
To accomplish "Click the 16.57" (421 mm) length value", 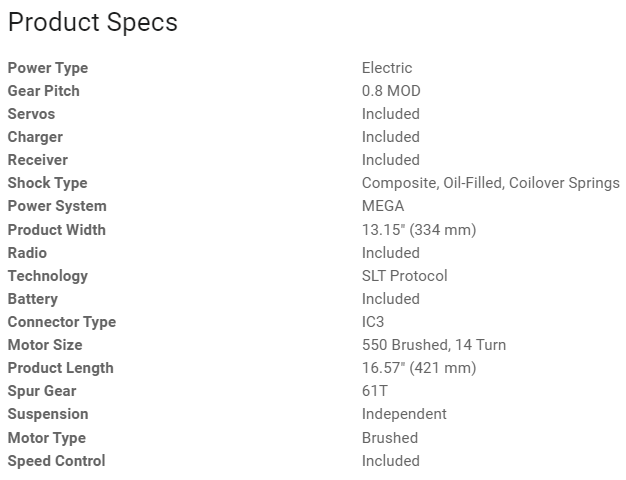I will (419, 368).
